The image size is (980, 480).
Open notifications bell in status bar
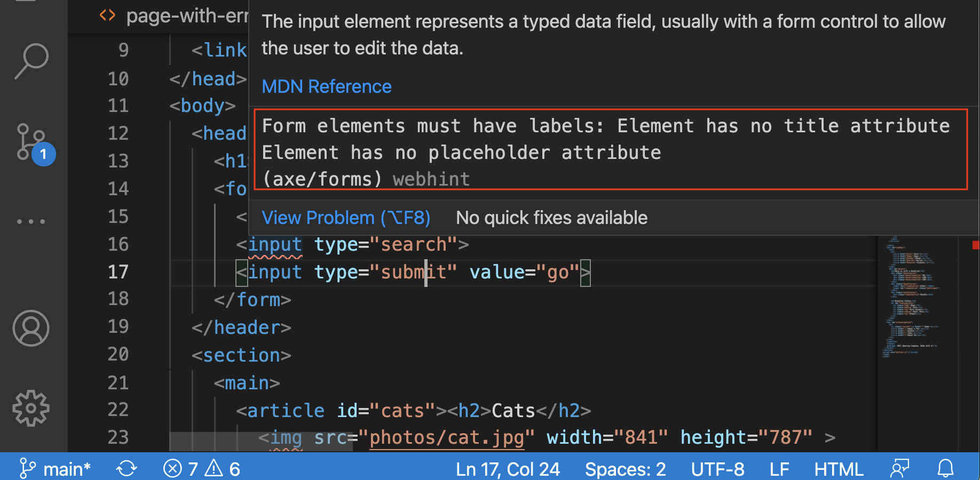click(x=946, y=469)
